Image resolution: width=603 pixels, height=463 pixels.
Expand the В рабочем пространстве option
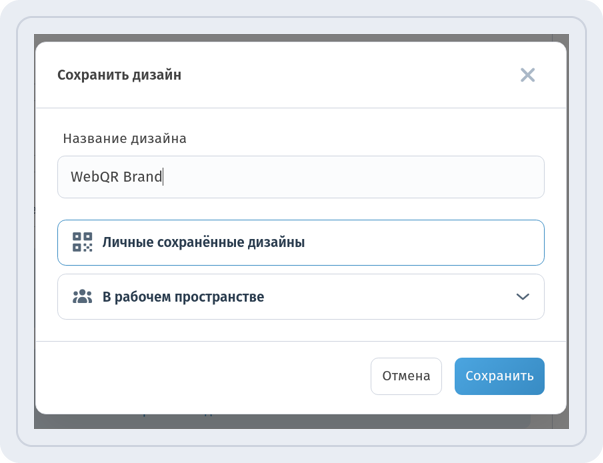pyautogui.click(x=301, y=296)
